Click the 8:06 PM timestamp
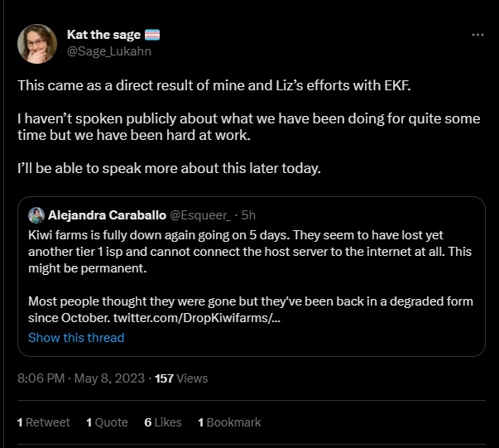Image resolution: width=499 pixels, height=448 pixels. [x=40, y=378]
